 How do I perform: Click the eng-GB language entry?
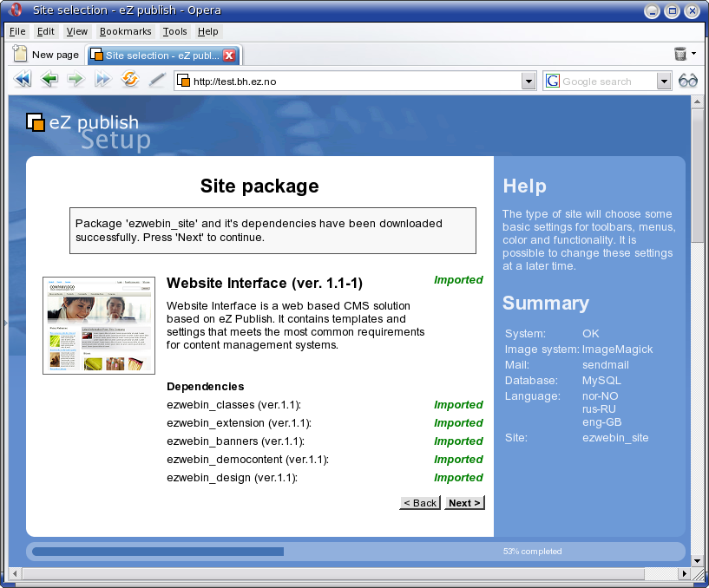coord(602,422)
